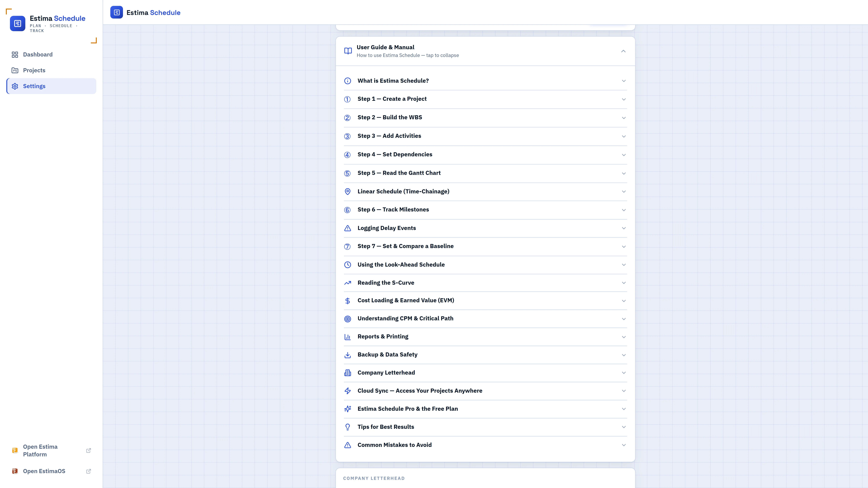Click the Settings gear icon
Image resolution: width=868 pixels, height=488 pixels.
click(x=15, y=86)
